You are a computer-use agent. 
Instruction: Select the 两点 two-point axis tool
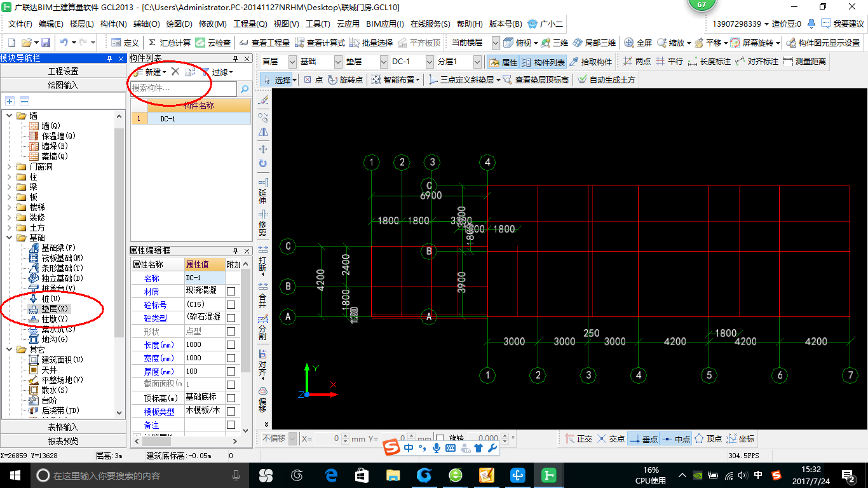636,62
